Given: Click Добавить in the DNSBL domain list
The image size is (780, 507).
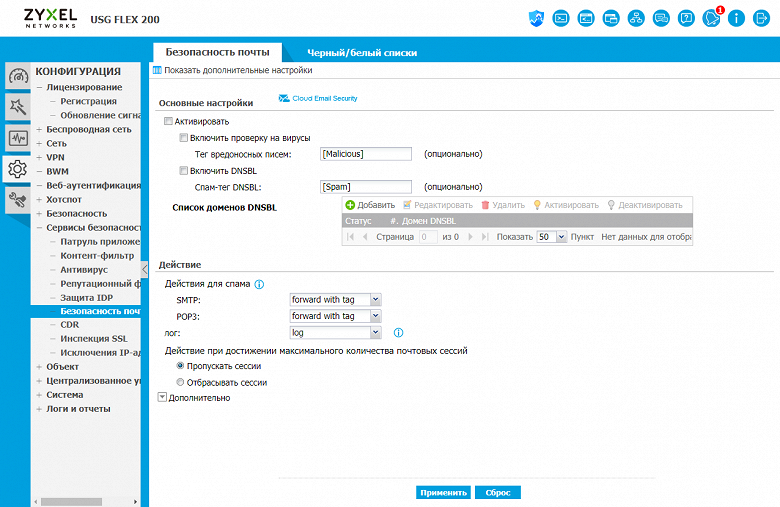Looking at the screenshot, I should tap(370, 205).
